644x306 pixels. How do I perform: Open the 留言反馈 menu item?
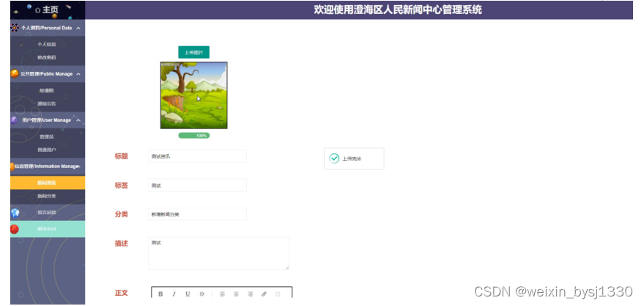tap(48, 213)
